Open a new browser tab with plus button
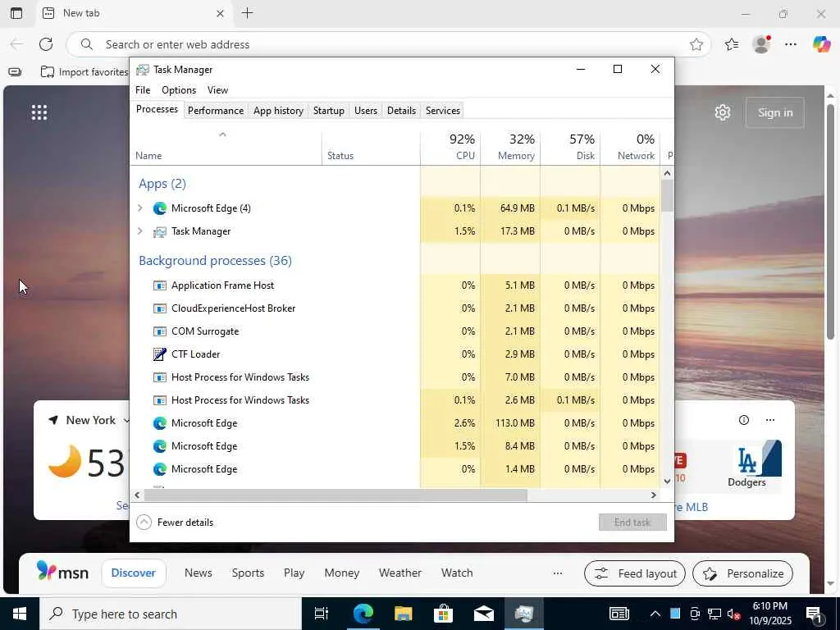 point(248,13)
